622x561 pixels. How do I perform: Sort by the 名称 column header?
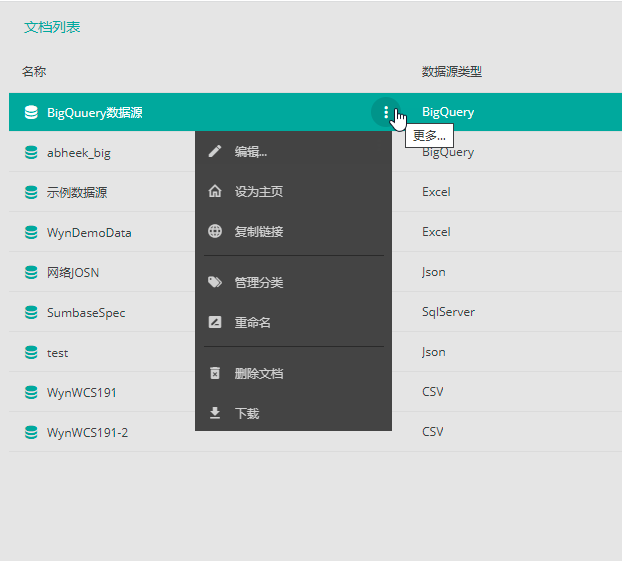click(34, 71)
